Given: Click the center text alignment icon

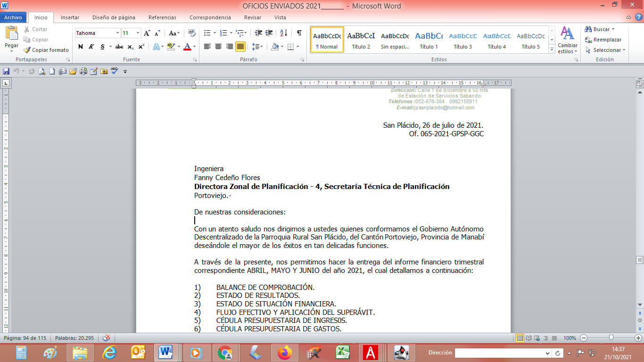Looking at the screenshot, I should point(218,47).
